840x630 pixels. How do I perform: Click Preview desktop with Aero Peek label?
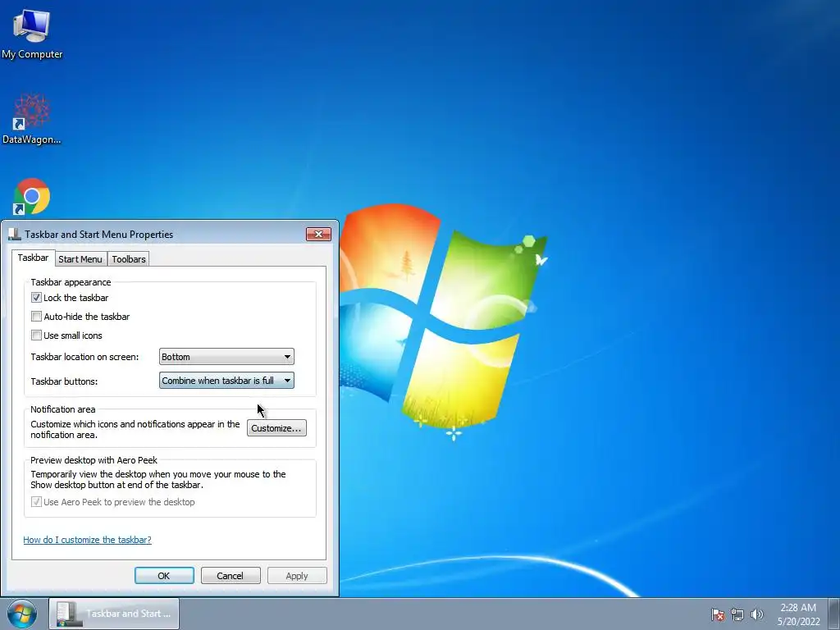point(94,459)
